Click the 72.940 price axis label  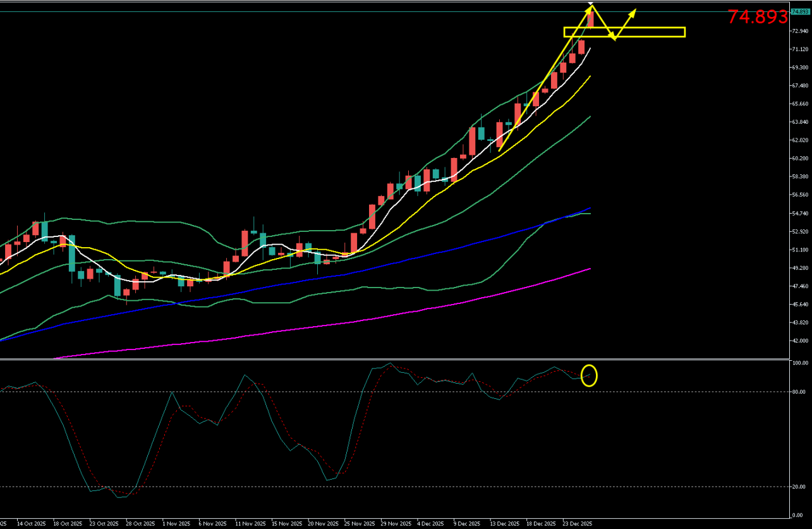coord(800,30)
